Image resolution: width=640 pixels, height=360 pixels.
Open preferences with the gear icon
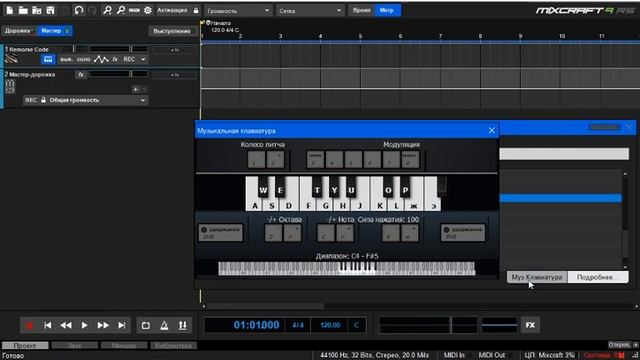148,10
